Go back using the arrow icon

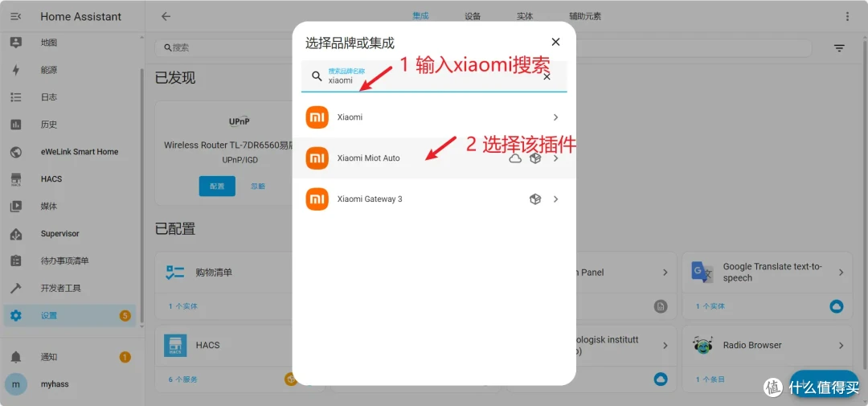166,17
